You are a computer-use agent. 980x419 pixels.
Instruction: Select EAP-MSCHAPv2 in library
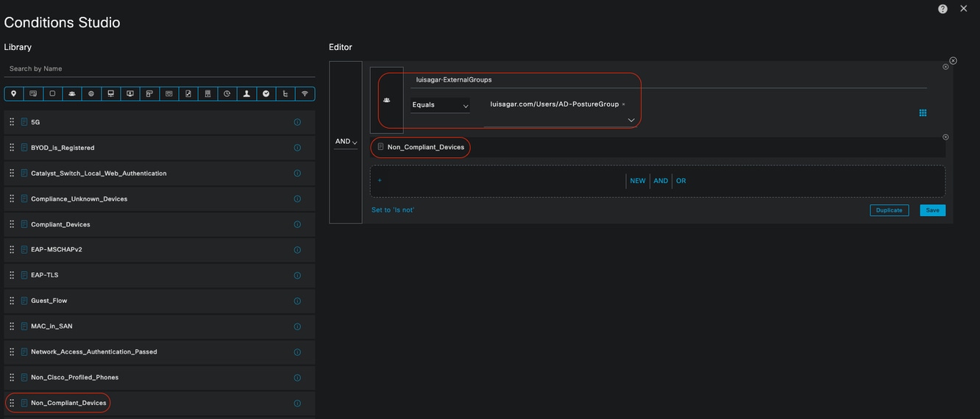[x=159, y=249]
